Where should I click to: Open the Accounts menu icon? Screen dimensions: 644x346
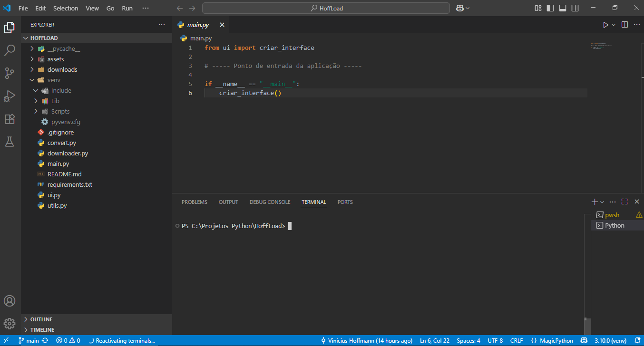[10, 301]
